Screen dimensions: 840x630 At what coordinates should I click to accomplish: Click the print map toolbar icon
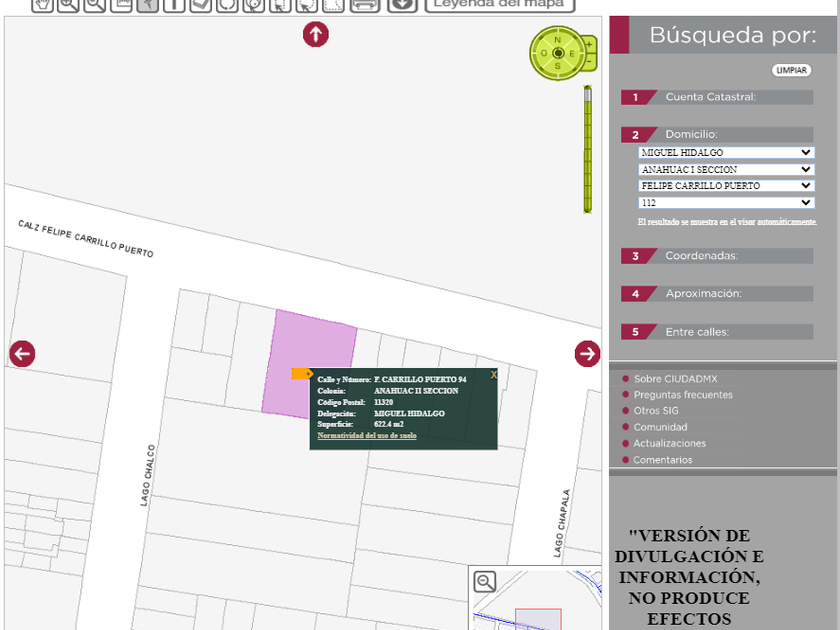point(365,5)
